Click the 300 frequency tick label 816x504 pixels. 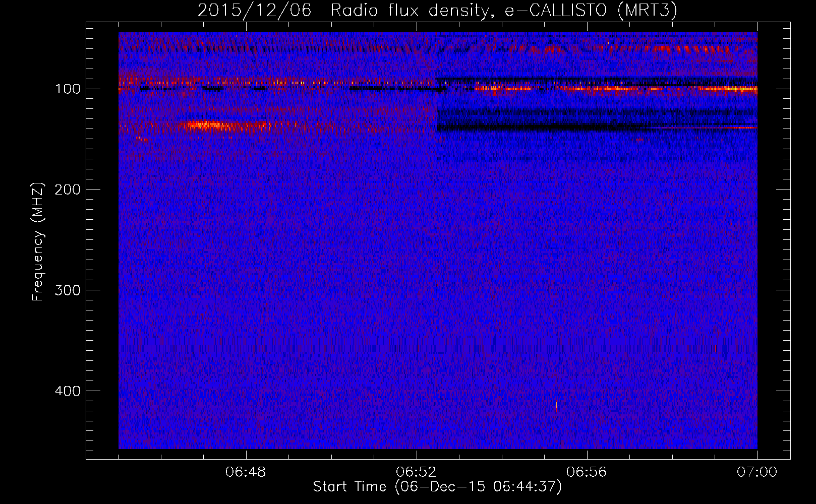pos(68,290)
